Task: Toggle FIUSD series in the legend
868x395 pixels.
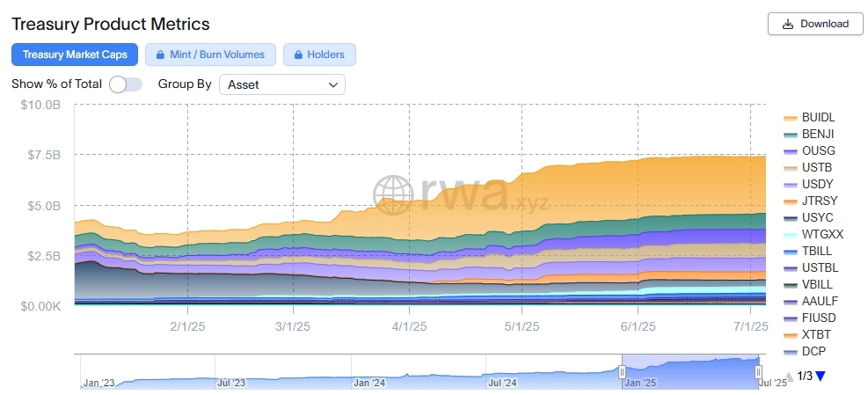Action: (x=810, y=318)
